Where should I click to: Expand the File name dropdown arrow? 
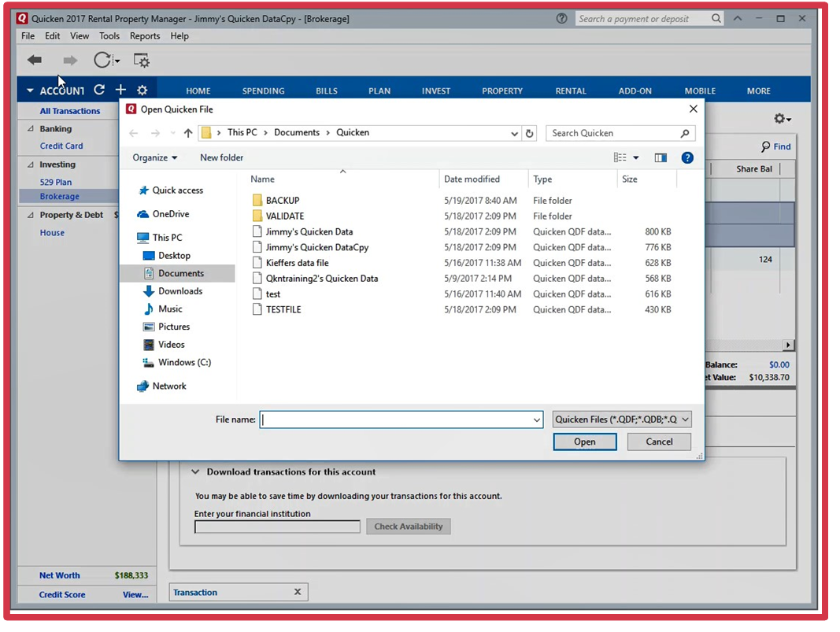[536, 420]
